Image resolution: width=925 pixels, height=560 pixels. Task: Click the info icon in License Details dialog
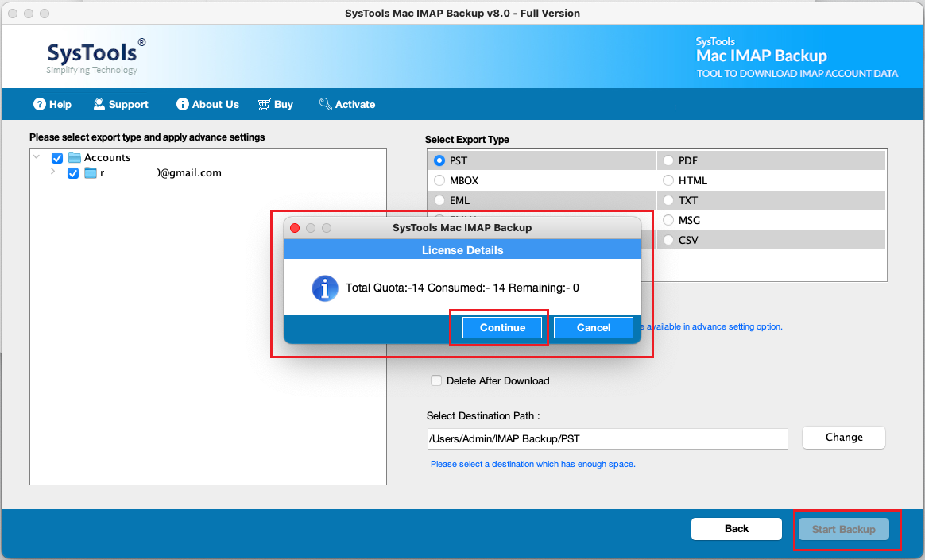324,288
